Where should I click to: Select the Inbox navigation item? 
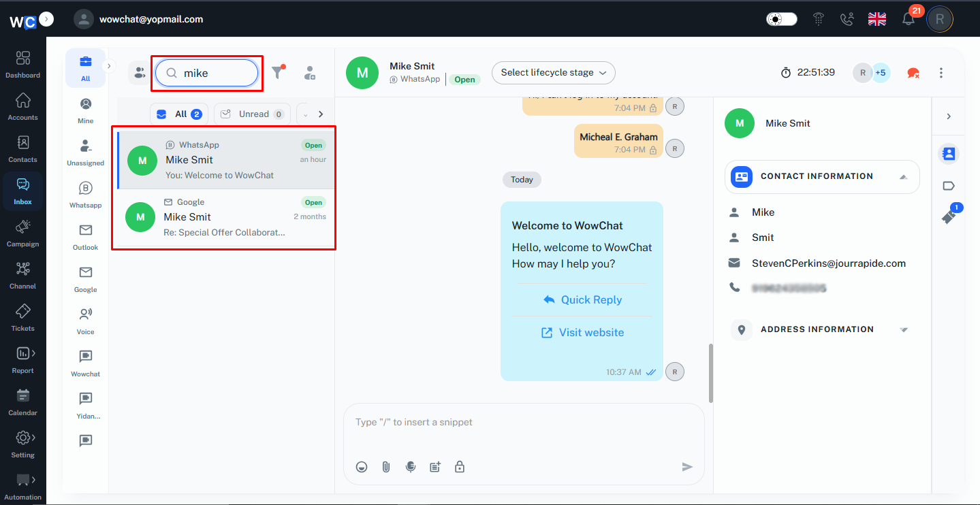click(x=23, y=191)
